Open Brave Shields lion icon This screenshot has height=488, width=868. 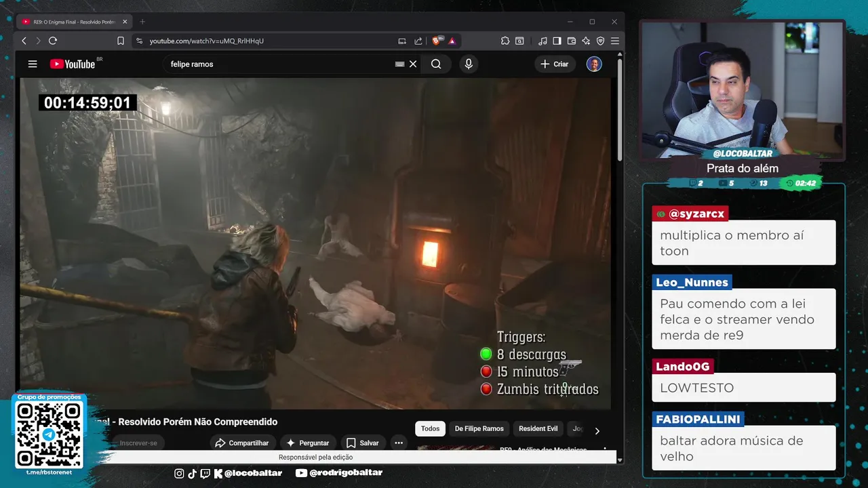(x=437, y=41)
